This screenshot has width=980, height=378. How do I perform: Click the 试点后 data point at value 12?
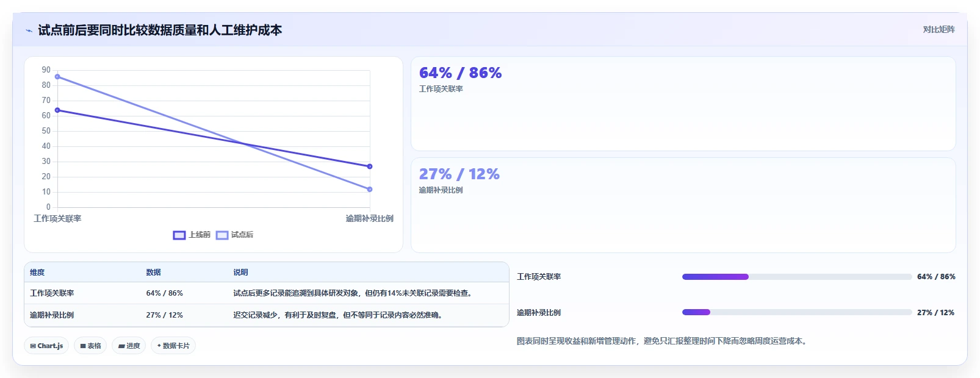pyautogui.click(x=370, y=190)
